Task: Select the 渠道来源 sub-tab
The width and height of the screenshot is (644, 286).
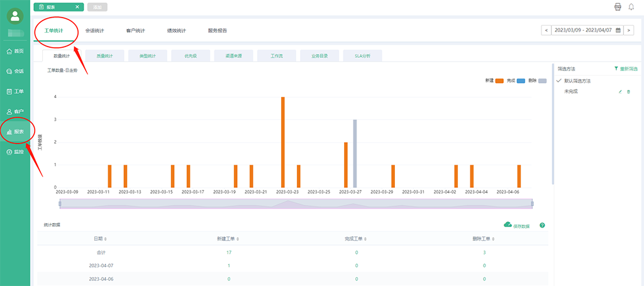Action: pyautogui.click(x=234, y=56)
